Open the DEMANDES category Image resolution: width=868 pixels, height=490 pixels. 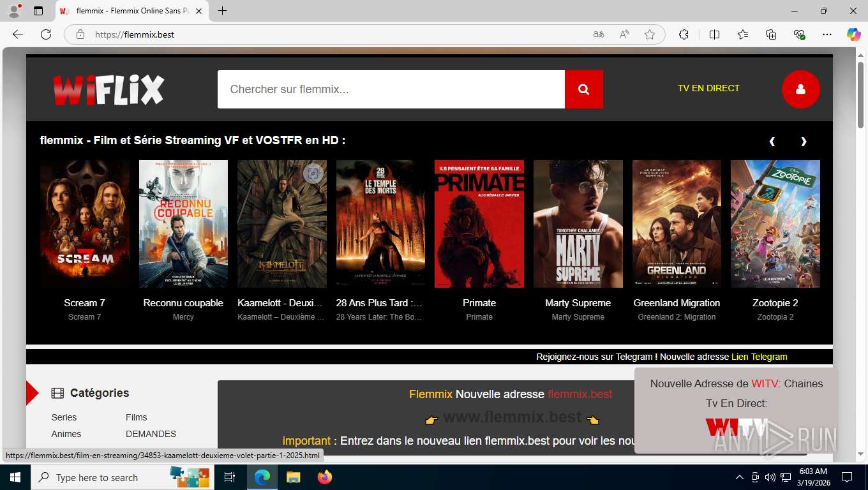pos(151,434)
